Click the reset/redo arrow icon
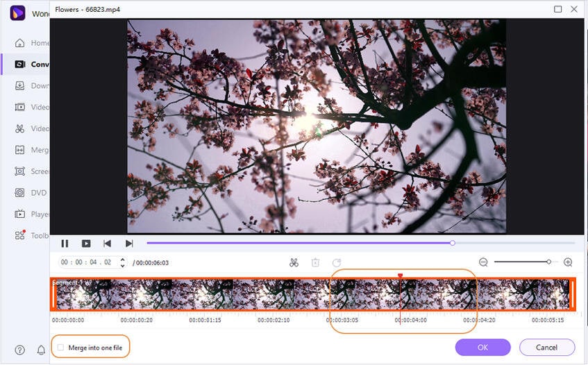 click(x=337, y=263)
